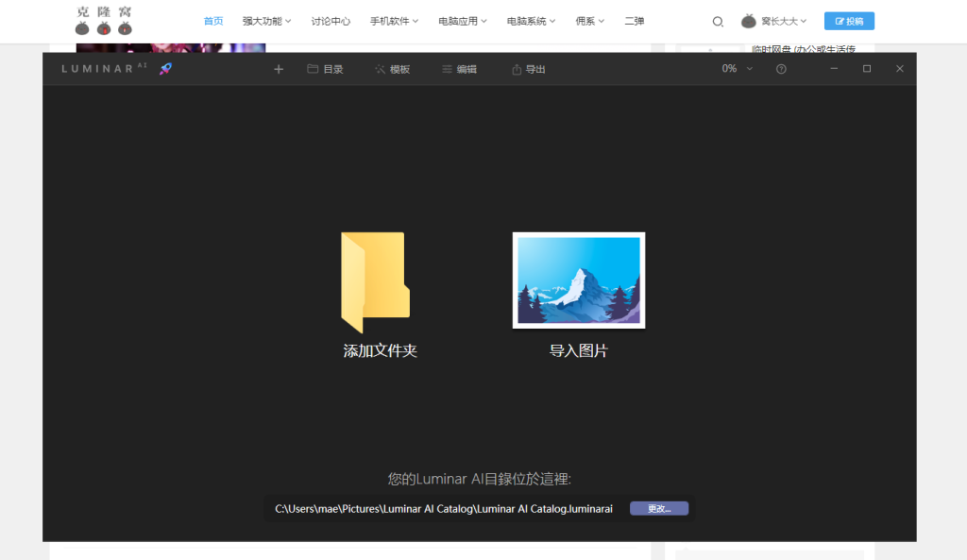Expand the 电脑系统 website menu
The width and height of the screenshot is (967, 560).
click(x=531, y=21)
